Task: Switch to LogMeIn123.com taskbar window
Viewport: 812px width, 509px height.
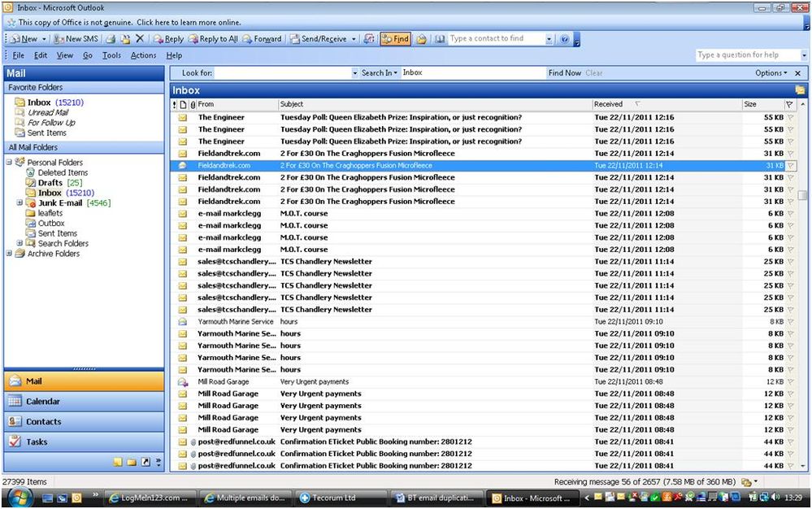Action: (150, 498)
